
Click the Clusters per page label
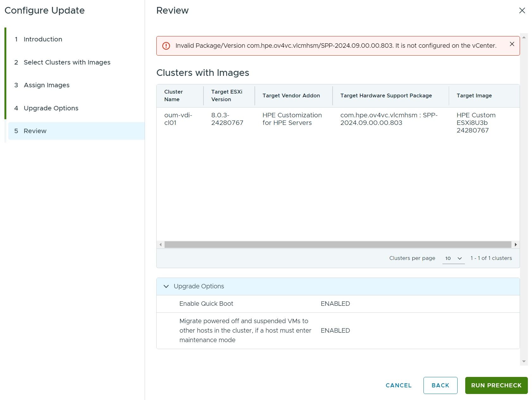click(412, 258)
